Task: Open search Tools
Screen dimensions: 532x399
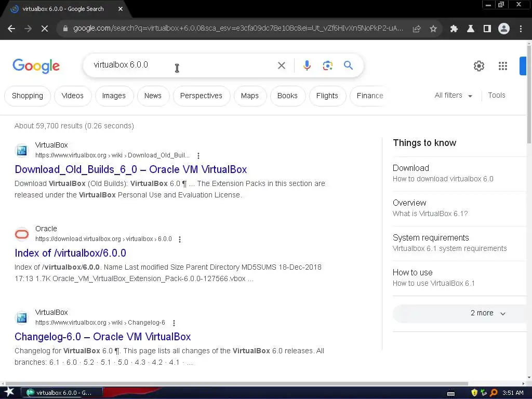Action: [x=497, y=96]
